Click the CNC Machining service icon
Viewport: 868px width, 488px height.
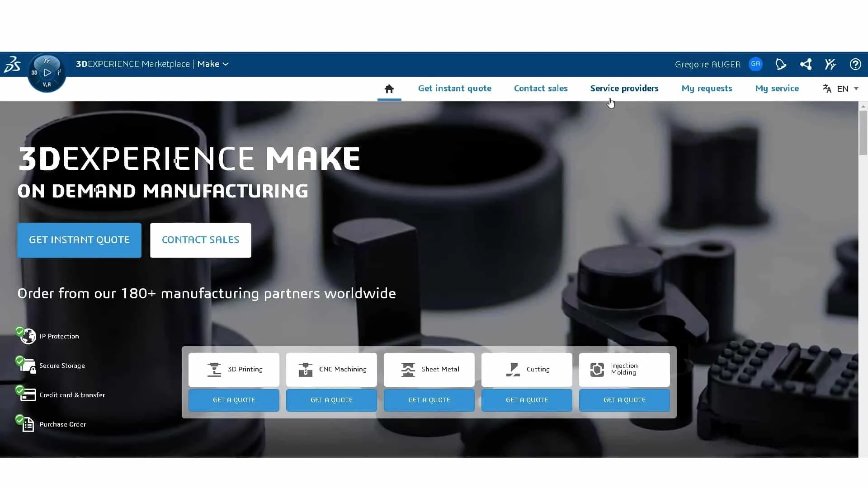coord(305,369)
